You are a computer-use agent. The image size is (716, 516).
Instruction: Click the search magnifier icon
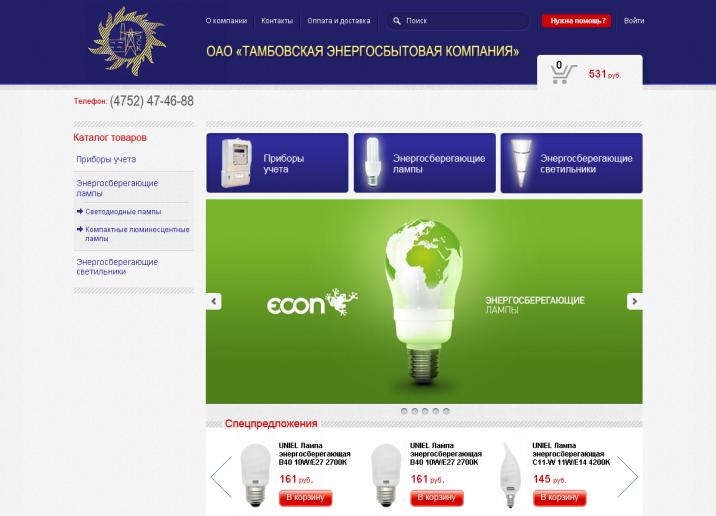[x=397, y=21]
